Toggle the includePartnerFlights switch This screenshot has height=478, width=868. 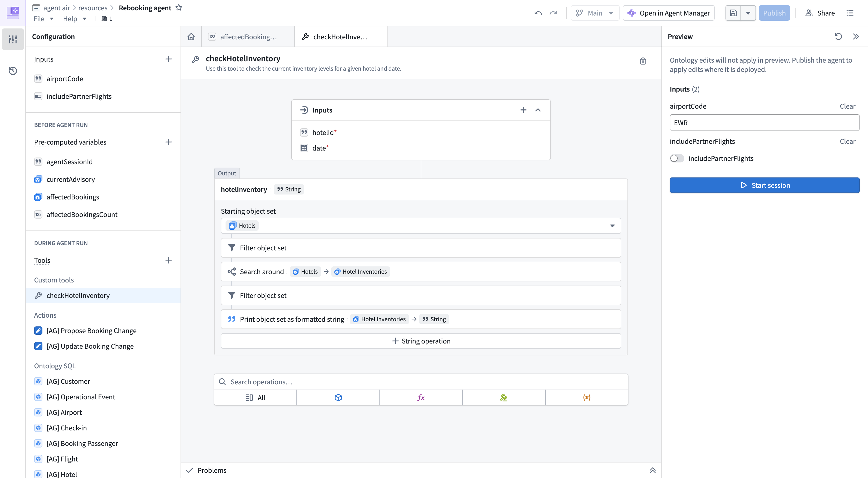(x=677, y=159)
